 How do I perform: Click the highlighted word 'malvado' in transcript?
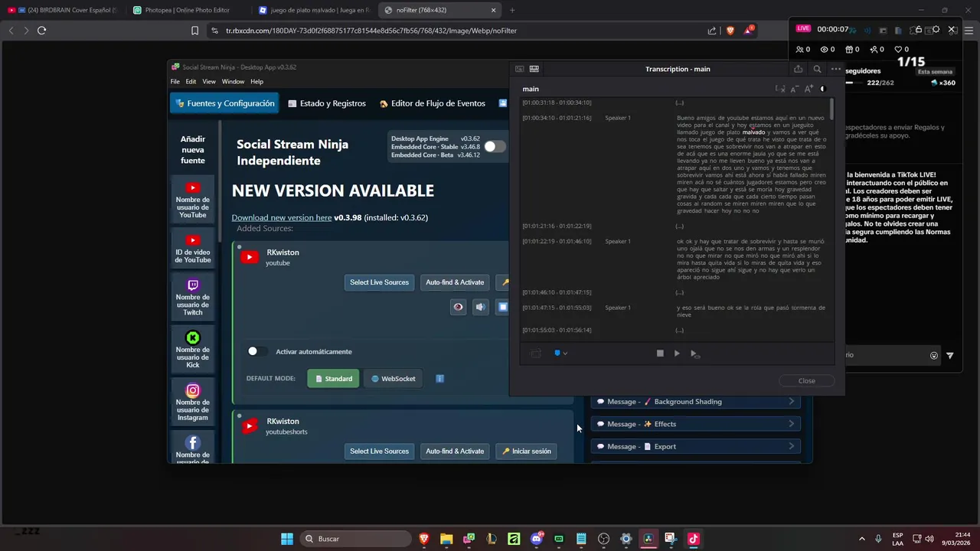pyautogui.click(x=753, y=132)
